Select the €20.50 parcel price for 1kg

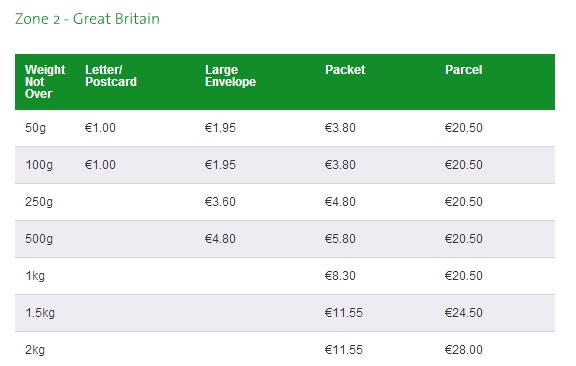(464, 276)
